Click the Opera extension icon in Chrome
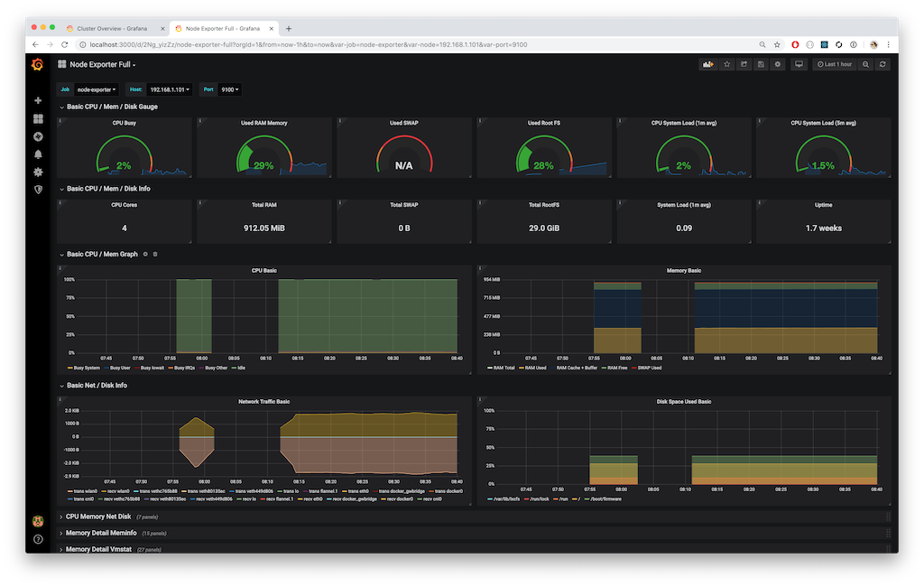This screenshot has width=924, height=587. pyautogui.click(x=795, y=45)
